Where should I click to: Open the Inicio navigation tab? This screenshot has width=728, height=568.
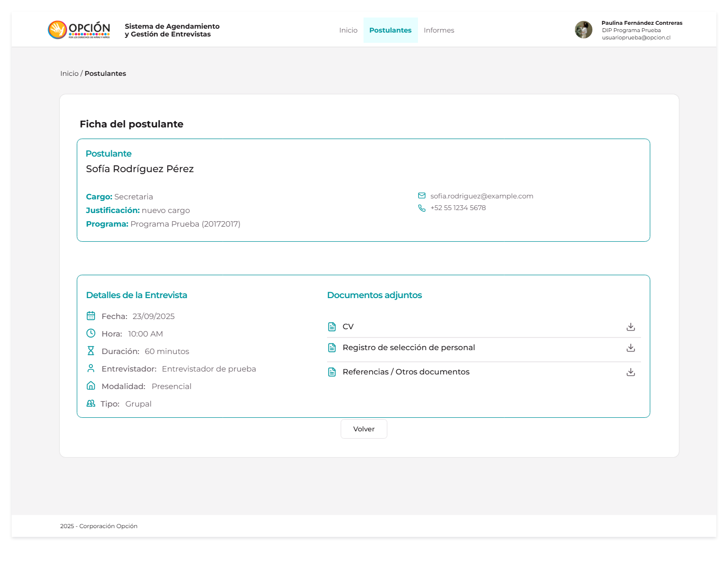[348, 30]
